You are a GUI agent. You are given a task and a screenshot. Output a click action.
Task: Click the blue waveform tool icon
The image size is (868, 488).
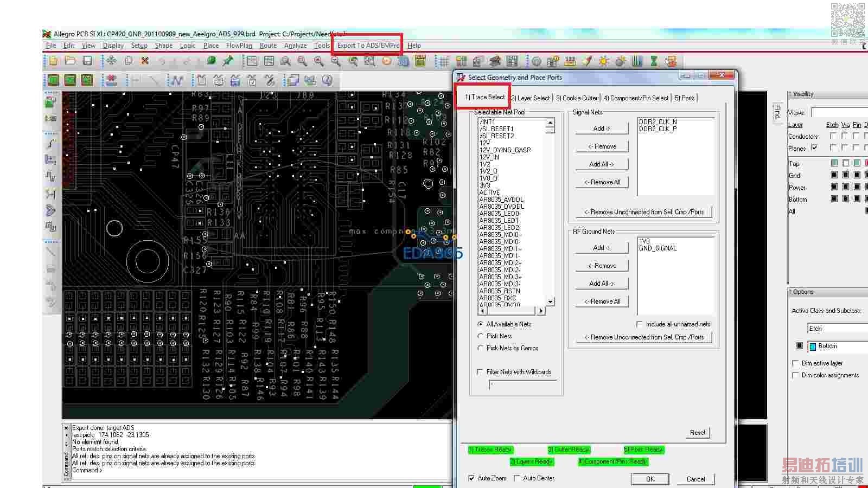coord(176,80)
